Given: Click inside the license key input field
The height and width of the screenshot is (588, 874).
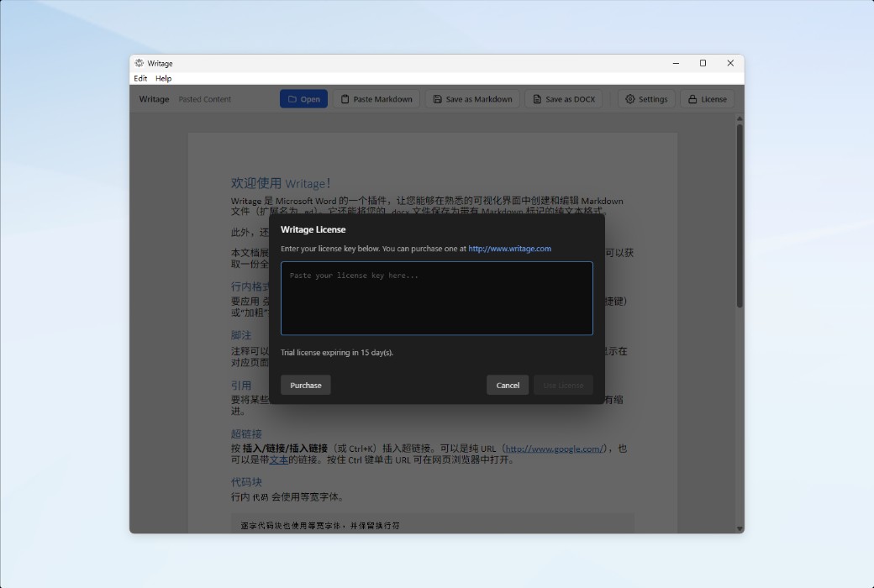Looking at the screenshot, I should tap(437, 298).
